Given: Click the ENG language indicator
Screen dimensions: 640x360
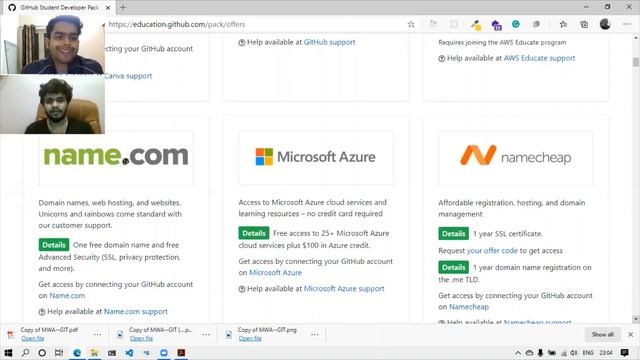Looking at the screenshot, I should click(588, 353).
